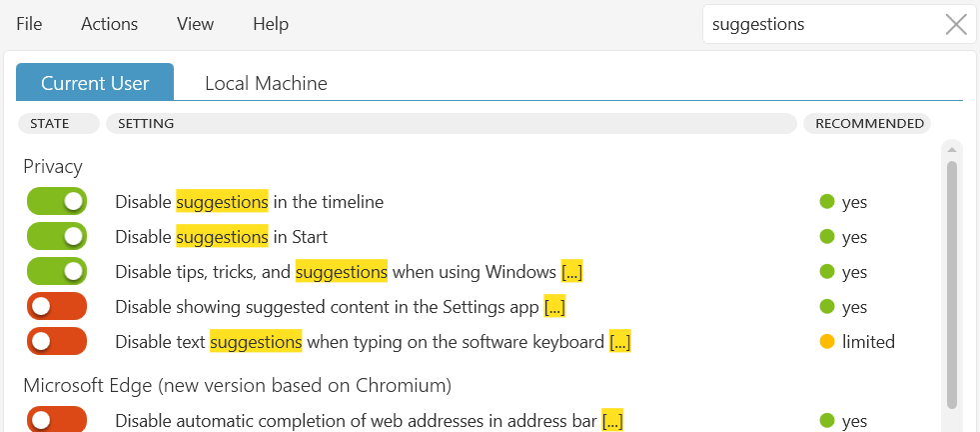Open the View menu
980x432 pixels.
click(x=195, y=24)
